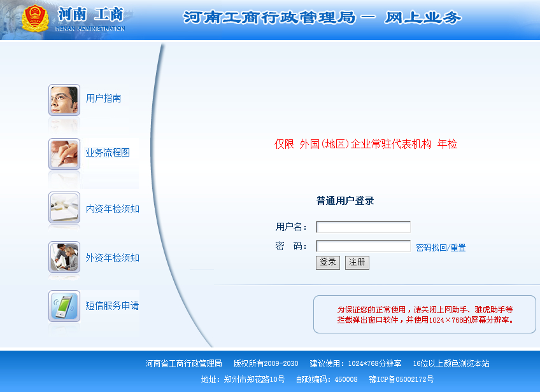The width and height of the screenshot is (540, 392).
Task: Open the 短信服务申请 text link
Action: point(112,305)
